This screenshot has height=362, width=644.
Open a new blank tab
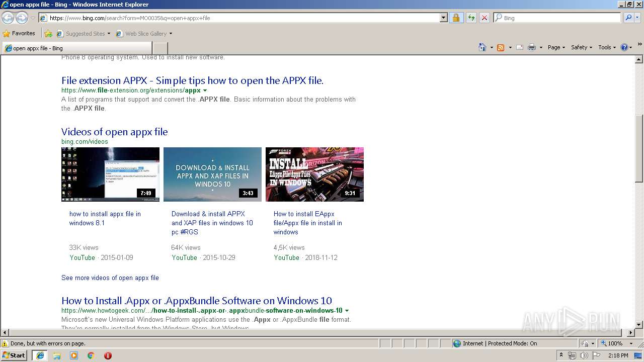(160, 48)
